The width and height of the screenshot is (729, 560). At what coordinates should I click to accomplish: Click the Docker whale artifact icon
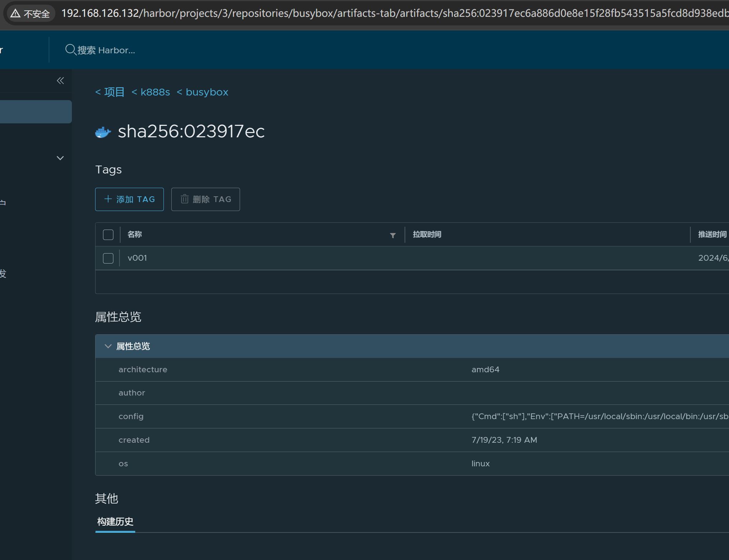coord(103,132)
